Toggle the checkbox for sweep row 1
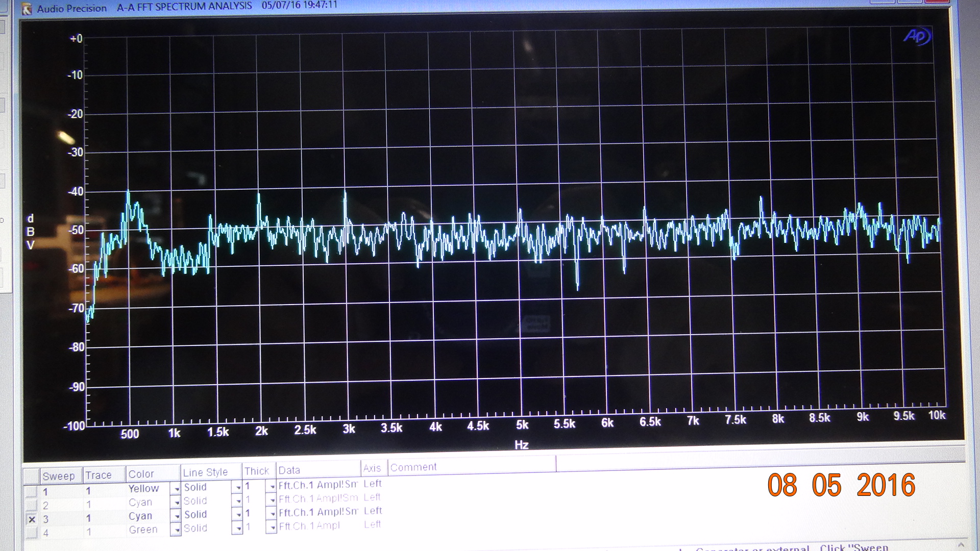 point(32,492)
